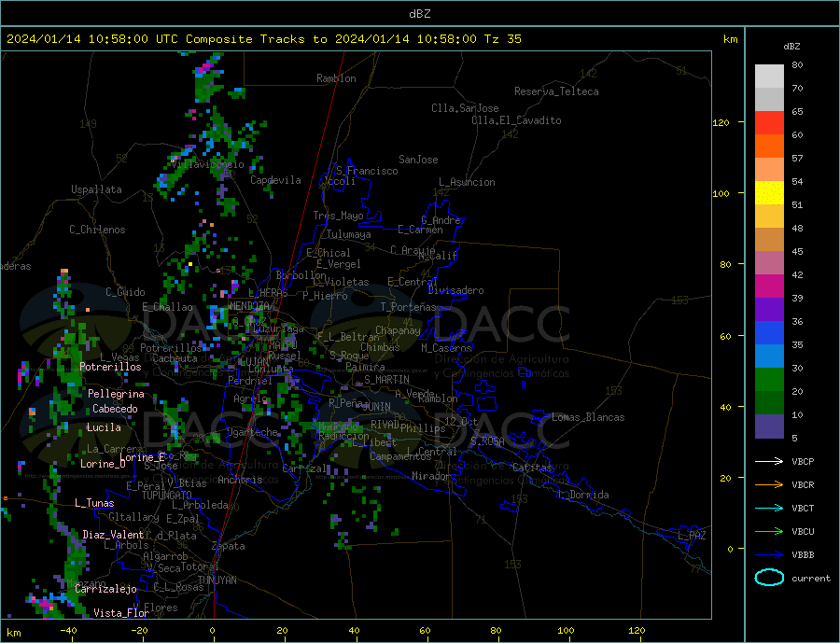The height and width of the screenshot is (643, 840).
Task: Click the Reserva_Telteca label
Action: click(x=556, y=91)
